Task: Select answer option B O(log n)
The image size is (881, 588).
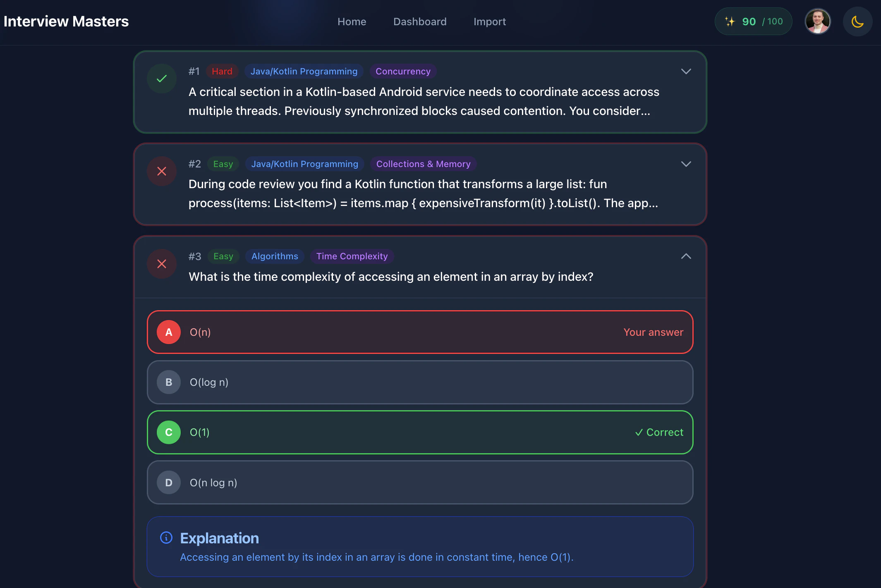Action: [420, 382]
